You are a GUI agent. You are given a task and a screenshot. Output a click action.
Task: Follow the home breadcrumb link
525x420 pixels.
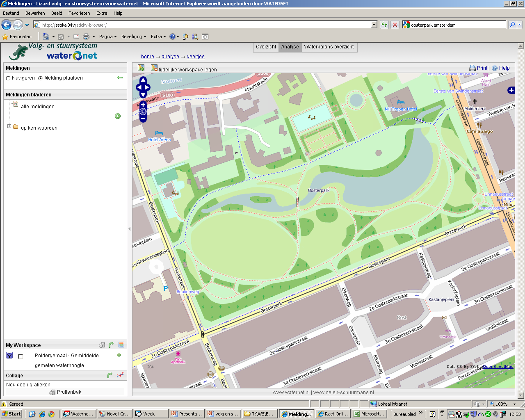[148, 57]
